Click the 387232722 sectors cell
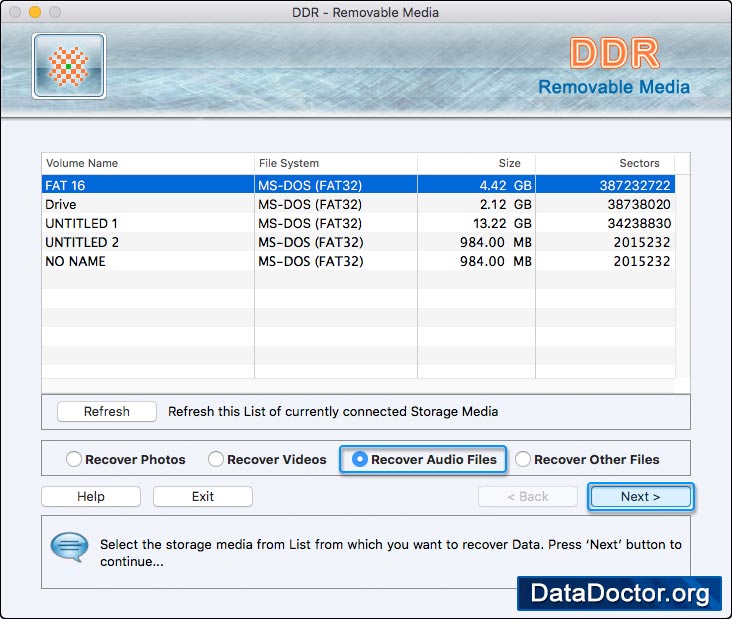The height and width of the screenshot is (619, 732). [x=605, y=185]
